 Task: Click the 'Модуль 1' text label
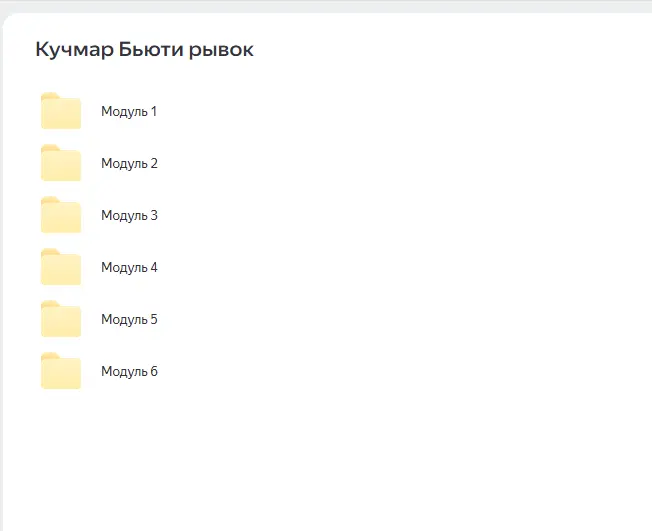tap(129, 112)
